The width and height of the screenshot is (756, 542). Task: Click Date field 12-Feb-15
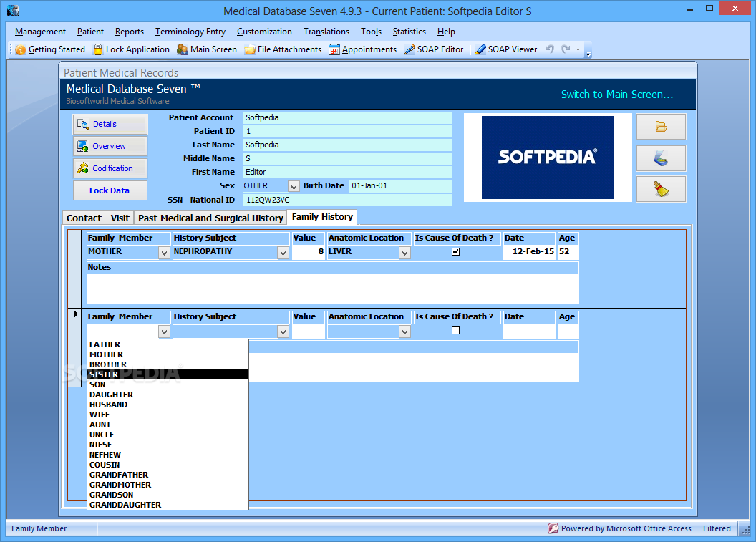coord(529,252)
